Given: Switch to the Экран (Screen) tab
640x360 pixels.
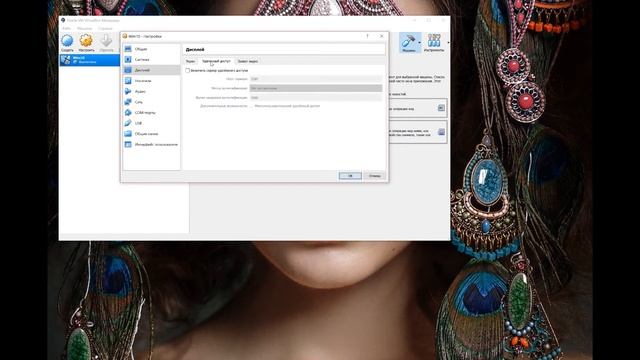Looking at the screenshot, I should click(190, 61).
